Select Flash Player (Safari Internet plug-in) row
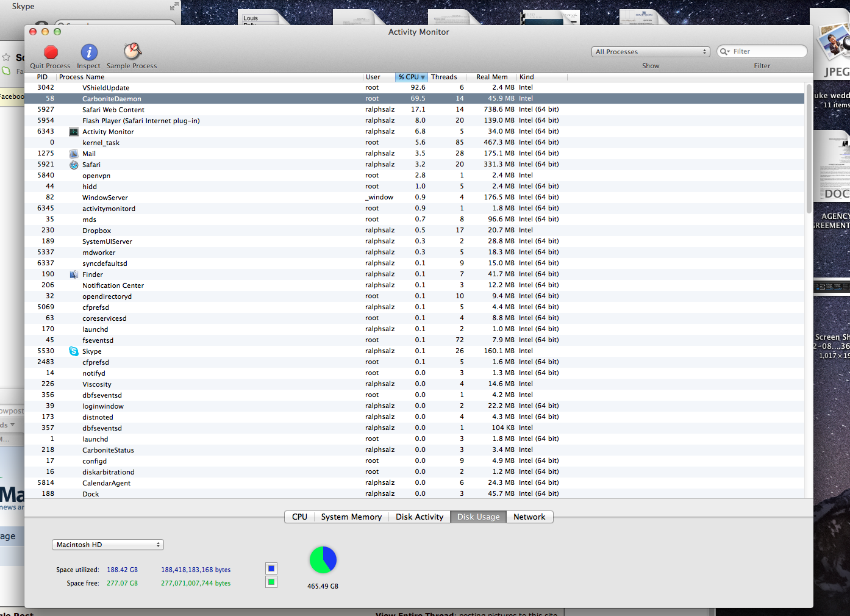The height and width of the screenshot is (616, 850). click(x=415, y=121)
